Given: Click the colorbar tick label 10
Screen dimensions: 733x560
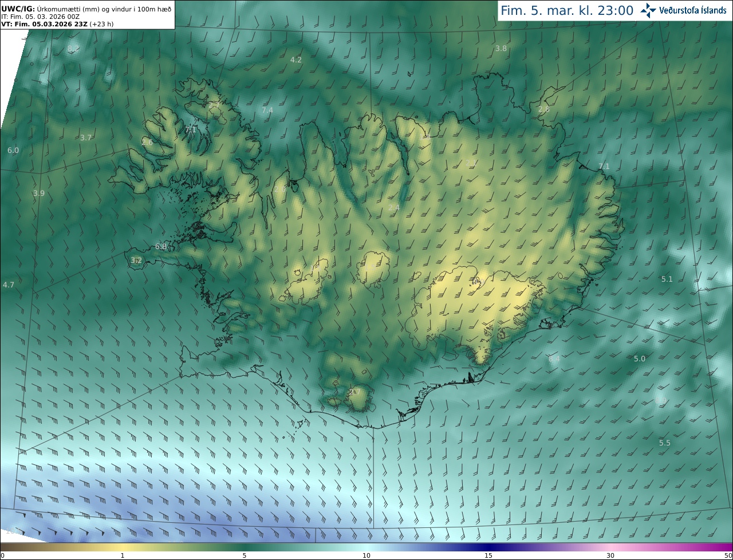Looking at the screenshot, I should coord(366,555).
